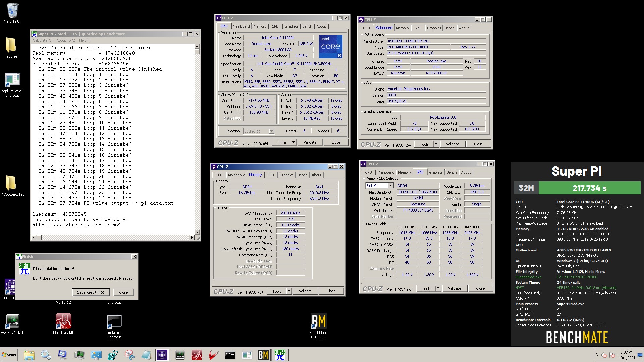Open the control panel taskbar icon
Viewport: 644px width, 362px height.
pos(96,355)
